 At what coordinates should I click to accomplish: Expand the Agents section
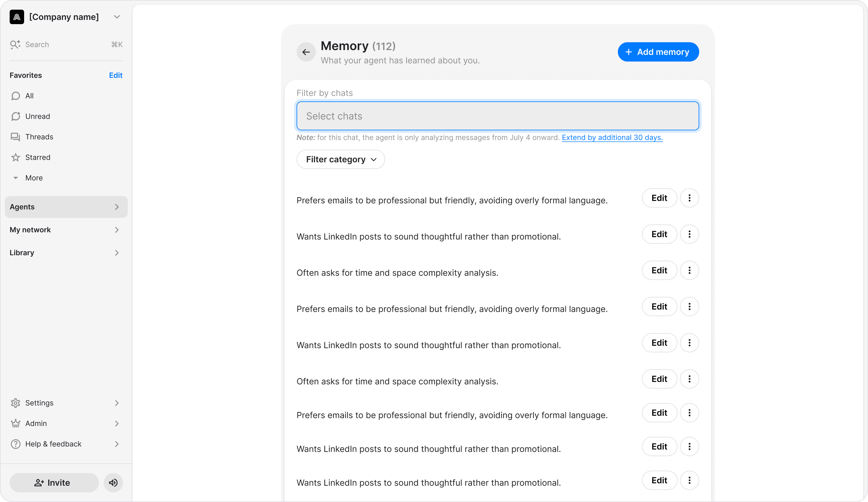click(66, 207)
